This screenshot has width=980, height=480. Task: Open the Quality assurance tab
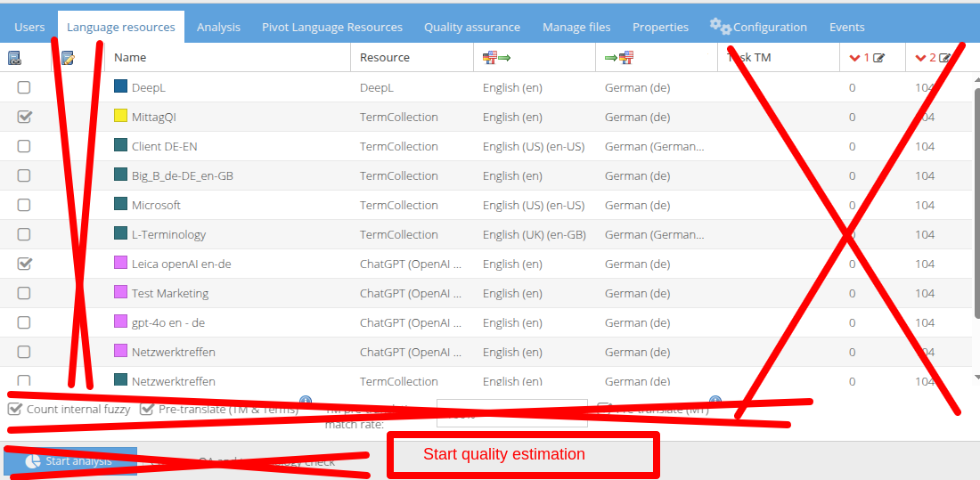(472, 27)
